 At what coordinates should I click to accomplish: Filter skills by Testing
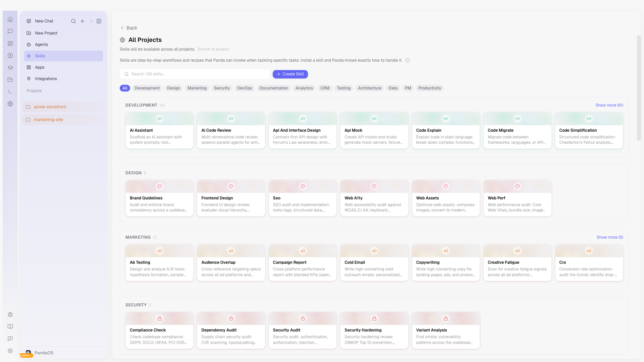coord(343,88)
